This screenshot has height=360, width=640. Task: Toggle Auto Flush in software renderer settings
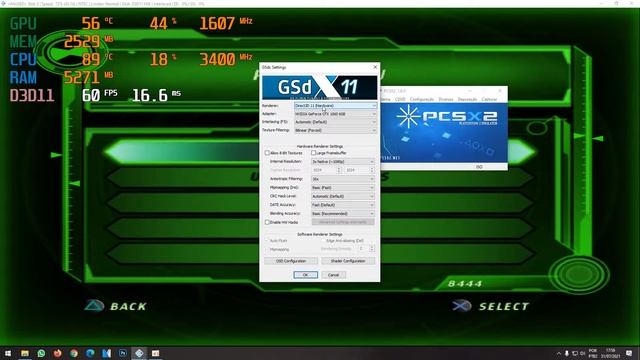coord(267,241)
